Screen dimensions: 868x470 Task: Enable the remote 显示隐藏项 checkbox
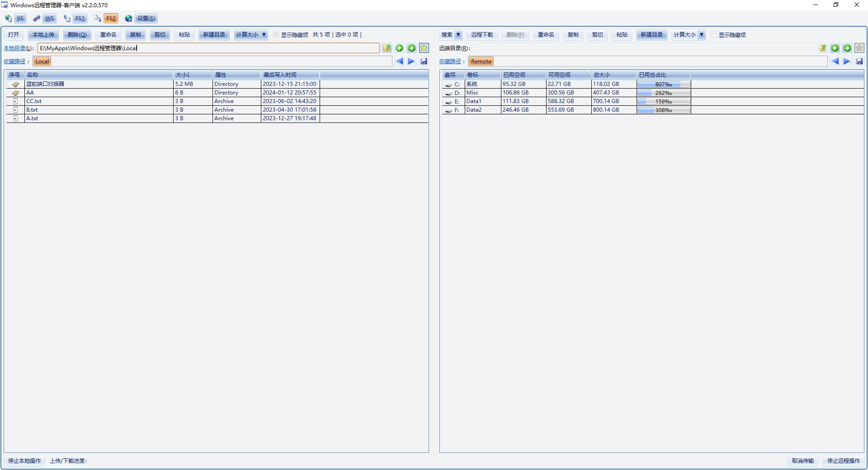click(714, 35)
